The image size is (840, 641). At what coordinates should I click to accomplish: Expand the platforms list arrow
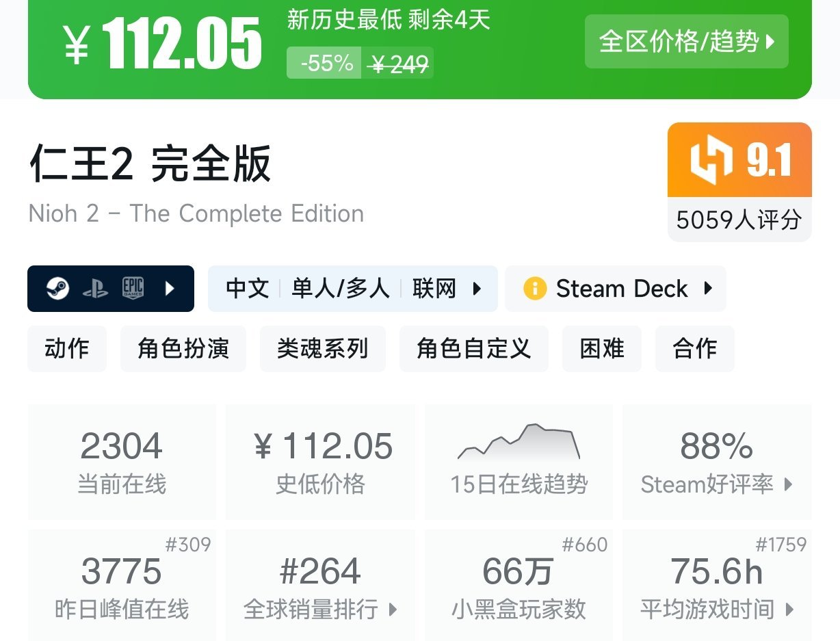coord(170,289)
